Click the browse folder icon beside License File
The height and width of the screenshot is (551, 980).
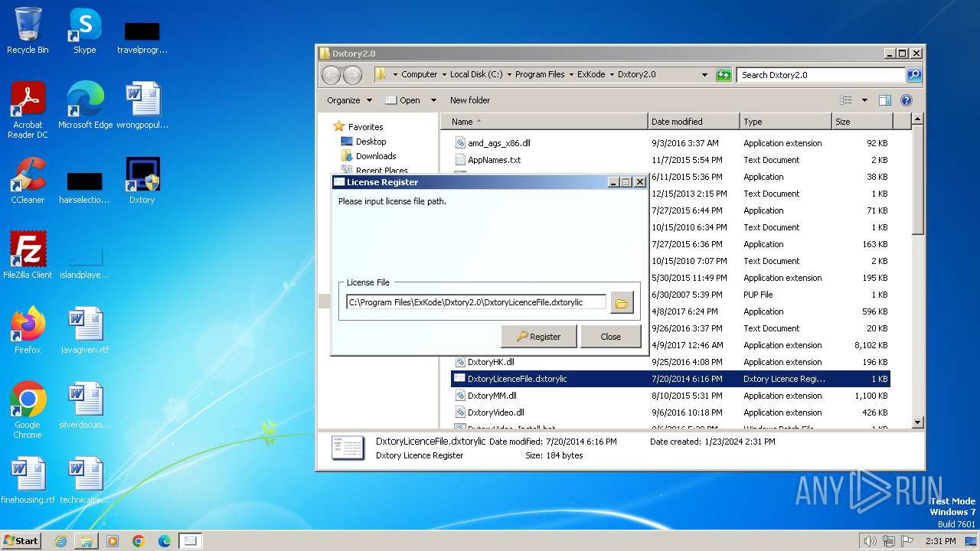(x=622, y=302)
